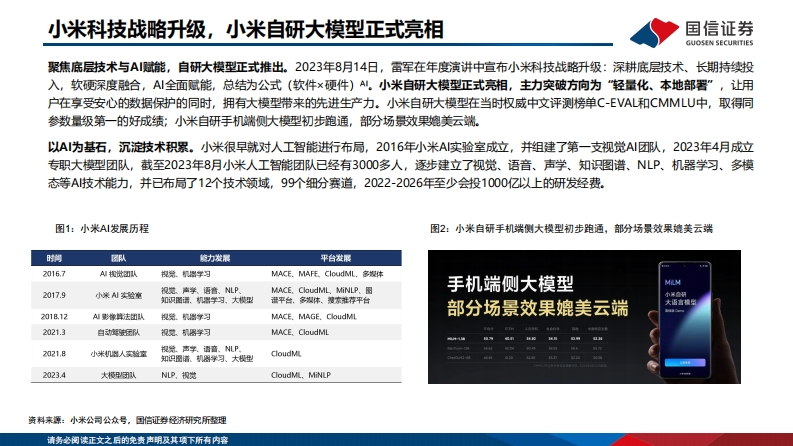Select the 2021.3 date cell
Image resolution: width=793 pixels, height=446 pixels.
[54, 332]
